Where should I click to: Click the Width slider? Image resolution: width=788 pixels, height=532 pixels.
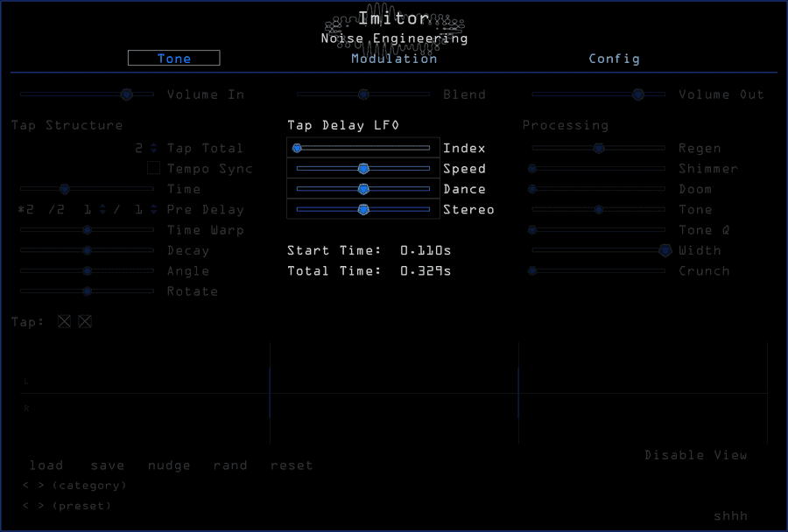[602, 250]
